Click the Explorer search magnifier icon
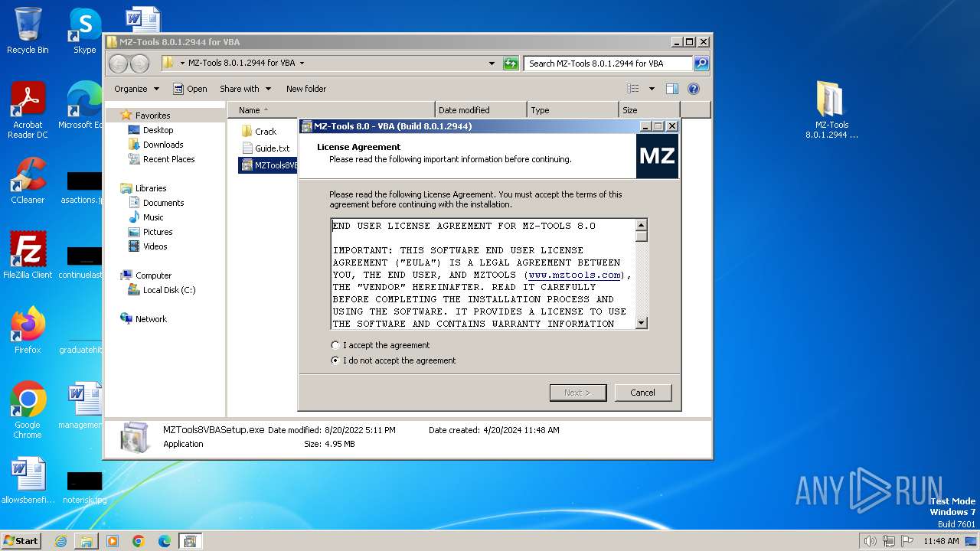Screen dimensions: 980x551 (701, 64)
